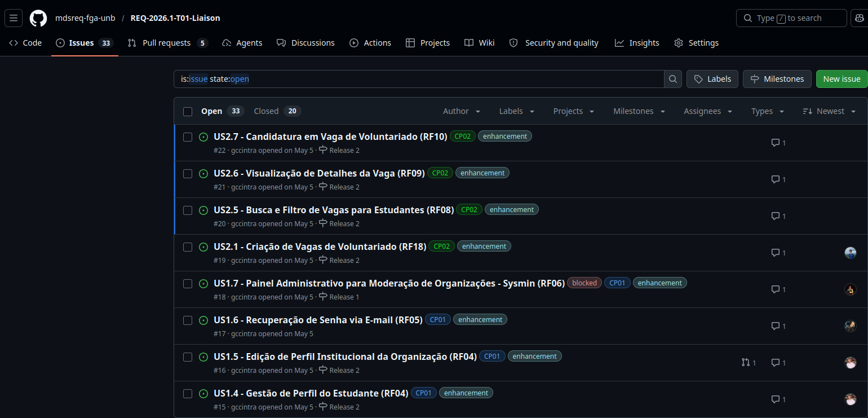The width and height of the screenshot is (868, 418).
Task: Switch to the Pull requests tab
Action: 167,43
